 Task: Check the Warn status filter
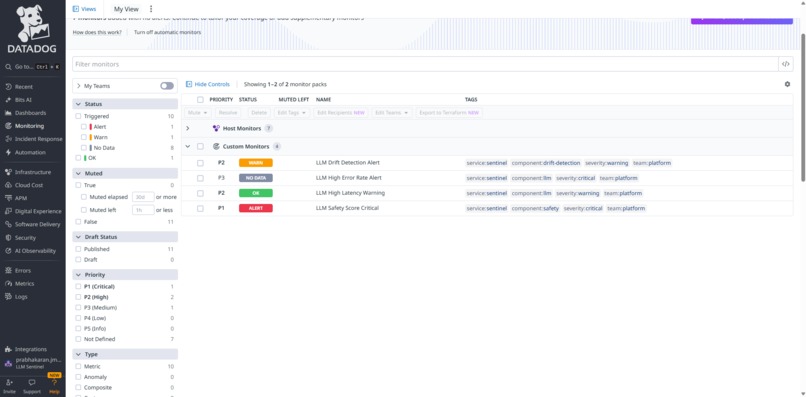84,137
